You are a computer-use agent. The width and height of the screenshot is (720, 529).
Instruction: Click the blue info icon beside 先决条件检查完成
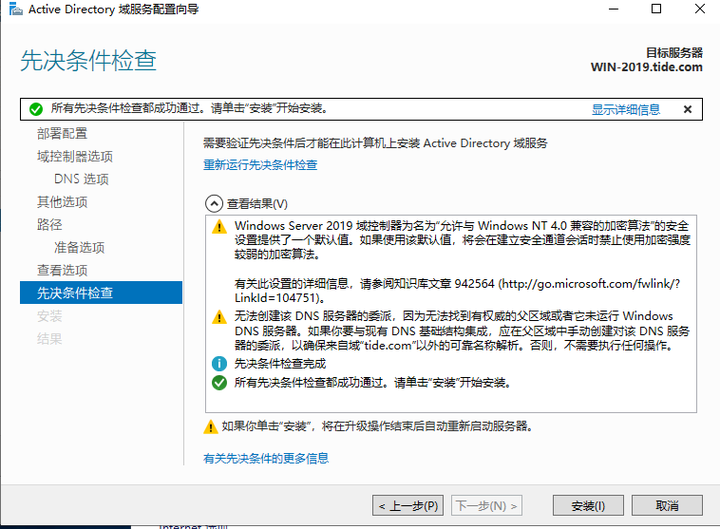coord(219,364)
